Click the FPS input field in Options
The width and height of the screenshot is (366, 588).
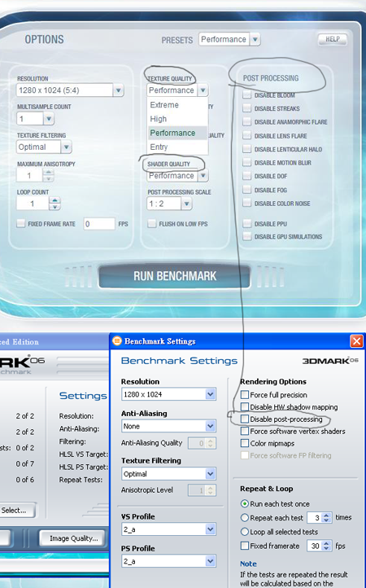pos(99,224)
